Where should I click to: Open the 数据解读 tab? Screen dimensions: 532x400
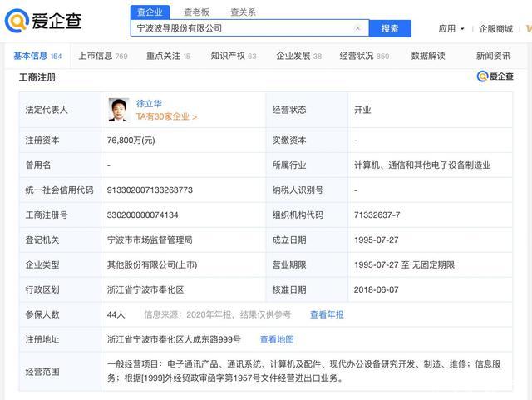pos(428,56)
